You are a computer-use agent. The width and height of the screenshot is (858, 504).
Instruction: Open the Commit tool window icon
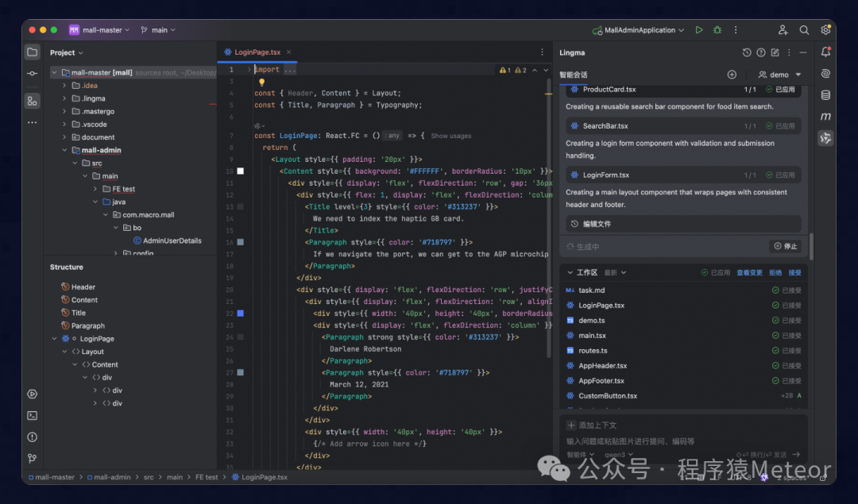(33, 73)
